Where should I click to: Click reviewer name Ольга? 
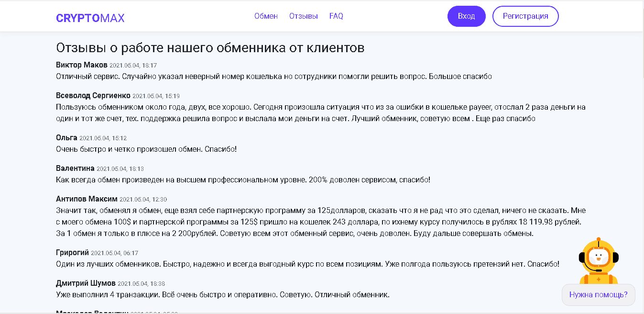point(66,138)
